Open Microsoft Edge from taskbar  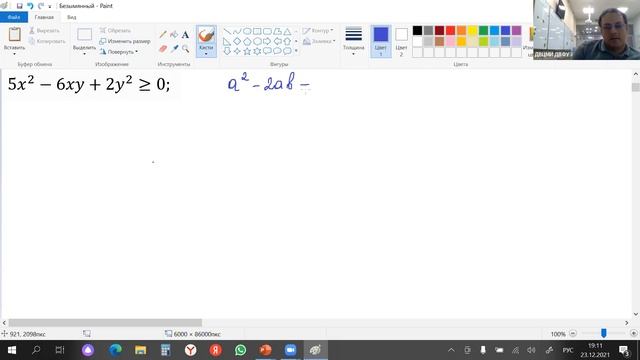(116, 350)
